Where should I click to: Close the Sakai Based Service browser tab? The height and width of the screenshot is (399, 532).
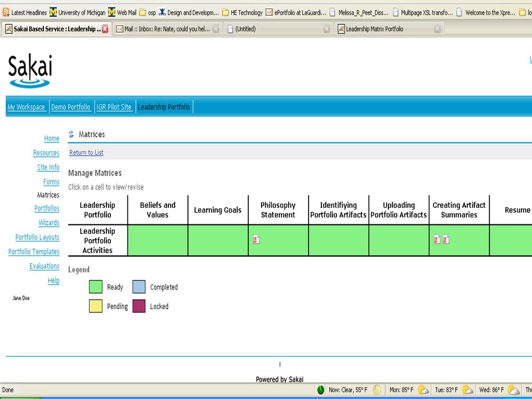(x=105, y=29)
